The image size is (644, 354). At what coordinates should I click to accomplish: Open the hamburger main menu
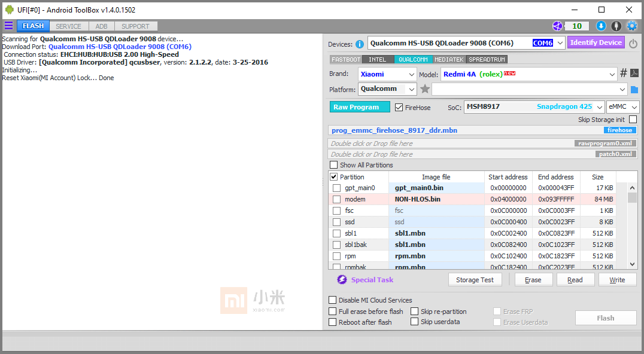pos(8,26)
